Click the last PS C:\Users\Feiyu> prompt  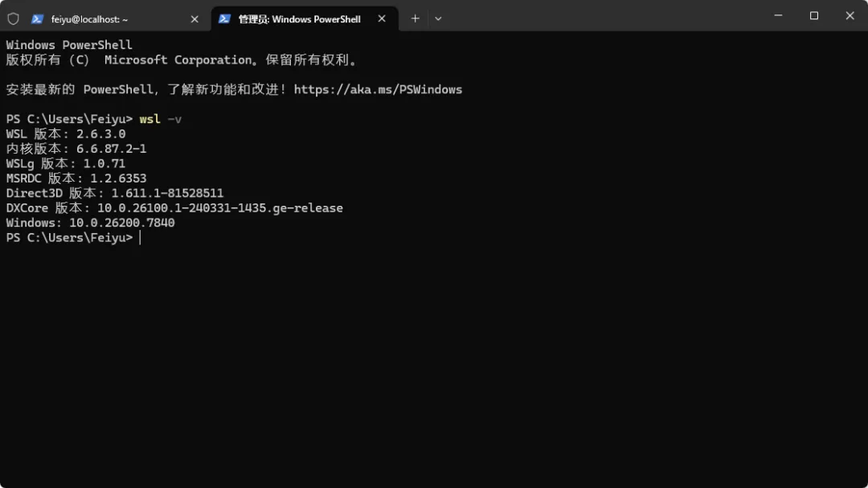click(x=69, y=238)
